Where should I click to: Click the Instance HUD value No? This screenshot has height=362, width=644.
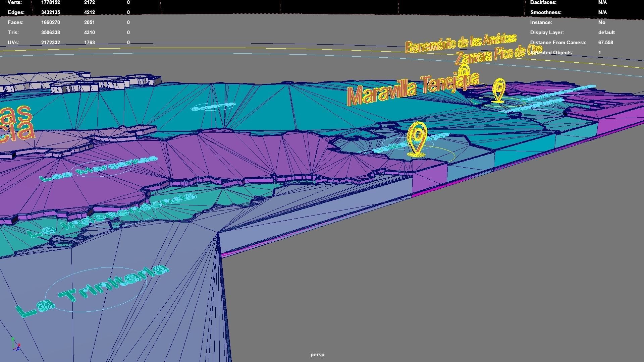[602, 22]
